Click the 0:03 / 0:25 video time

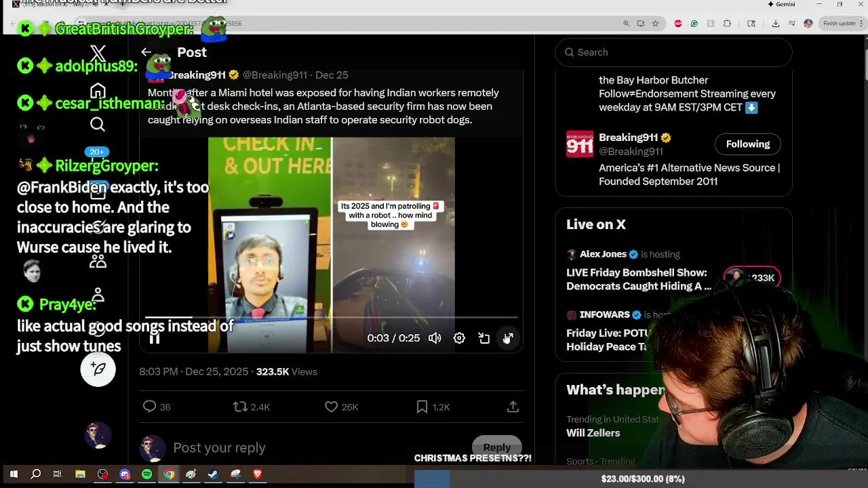(393, 338)
